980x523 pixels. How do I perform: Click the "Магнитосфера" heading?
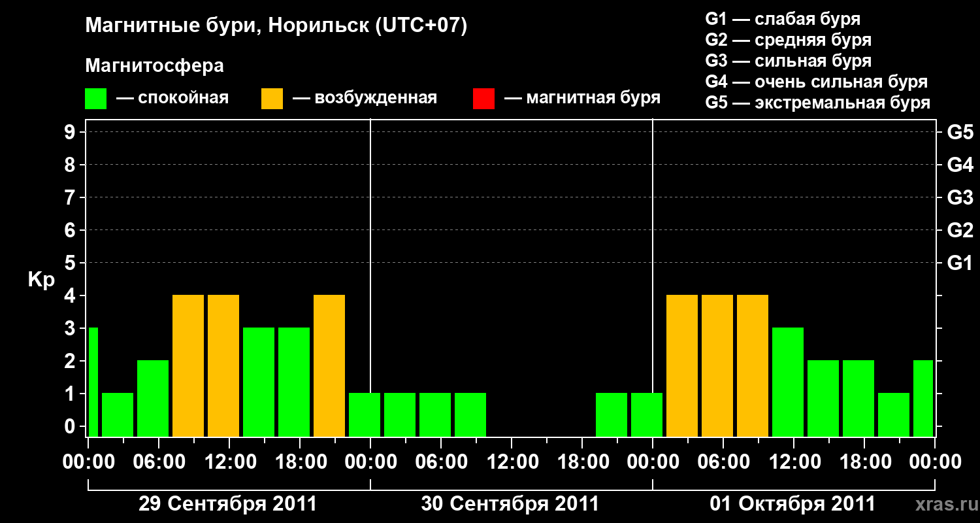click(x=155, y=66)
